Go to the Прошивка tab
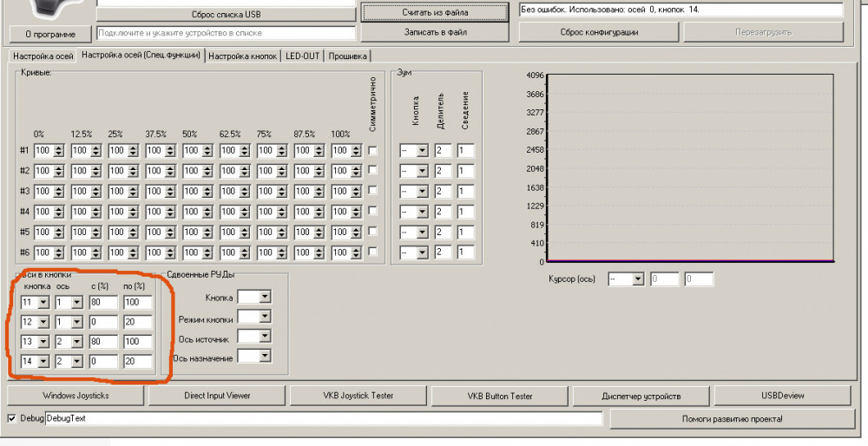Image resolution: width=868 pixels, height=446 pixels. (x=347, y=56)
